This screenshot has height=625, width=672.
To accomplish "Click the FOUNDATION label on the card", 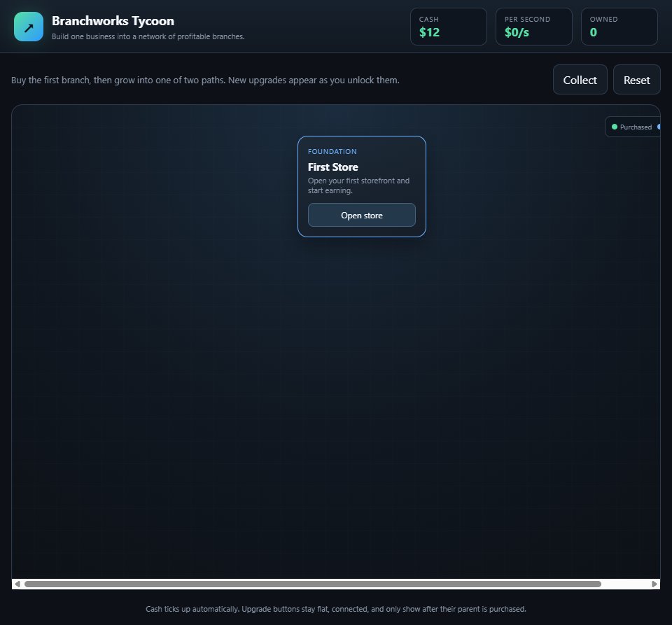I will 332,152.
